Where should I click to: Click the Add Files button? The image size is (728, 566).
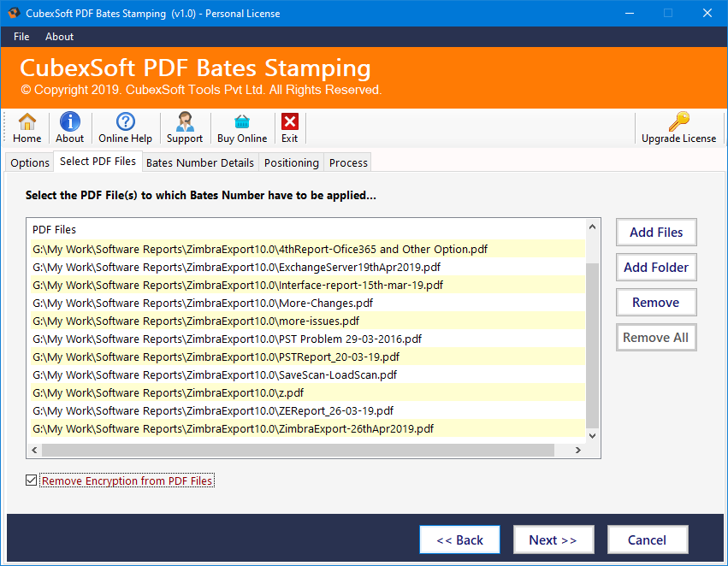[x=656, y=232]
